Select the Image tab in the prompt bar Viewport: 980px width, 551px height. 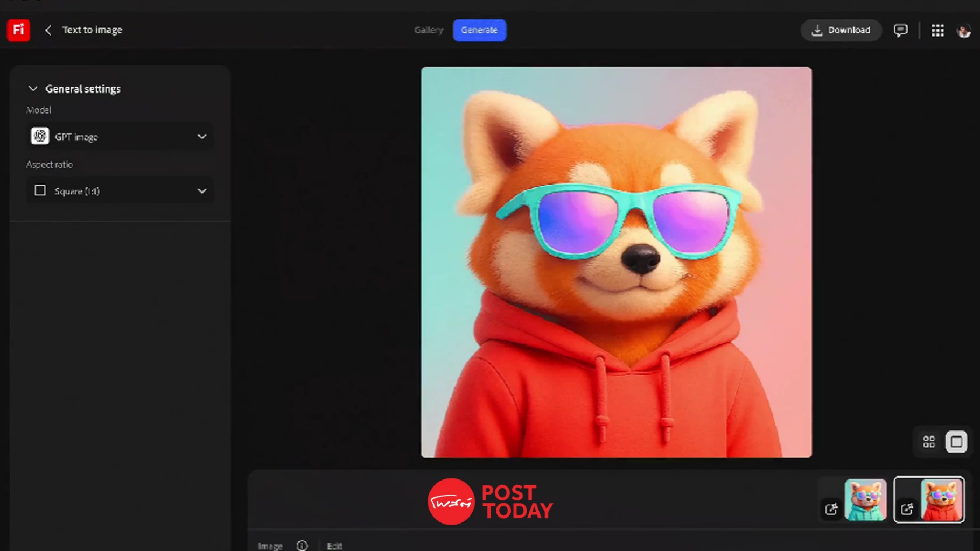pos(270,546)
